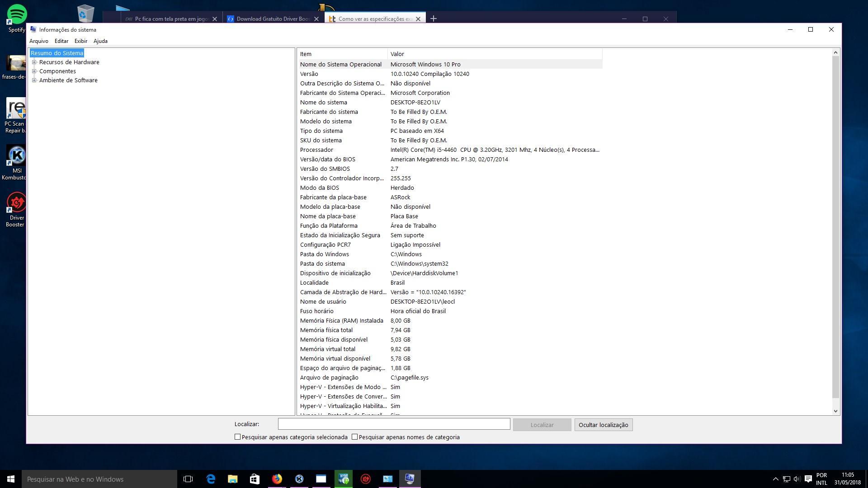
Task: Open the Action Center notifications icon
Action: click(808, 479)
